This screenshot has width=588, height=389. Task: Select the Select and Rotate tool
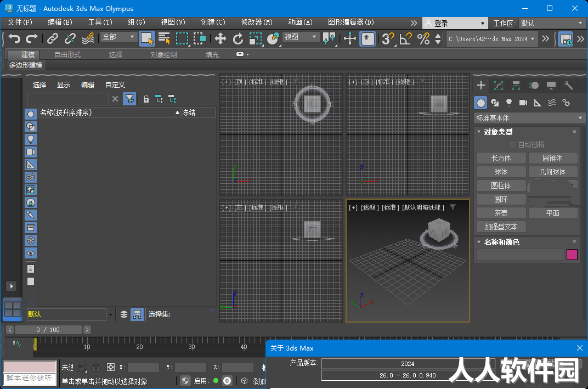tap(238, 38)
